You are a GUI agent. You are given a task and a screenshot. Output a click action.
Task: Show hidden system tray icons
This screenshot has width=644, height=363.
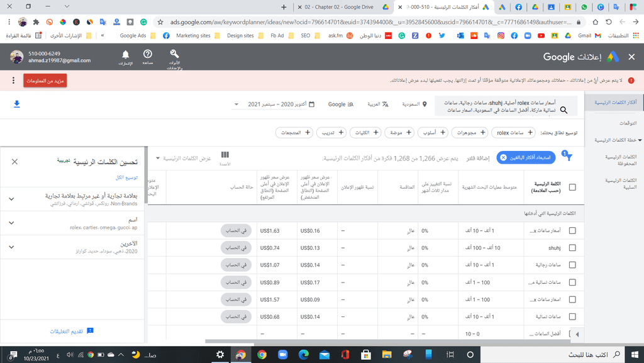(121, 355)
